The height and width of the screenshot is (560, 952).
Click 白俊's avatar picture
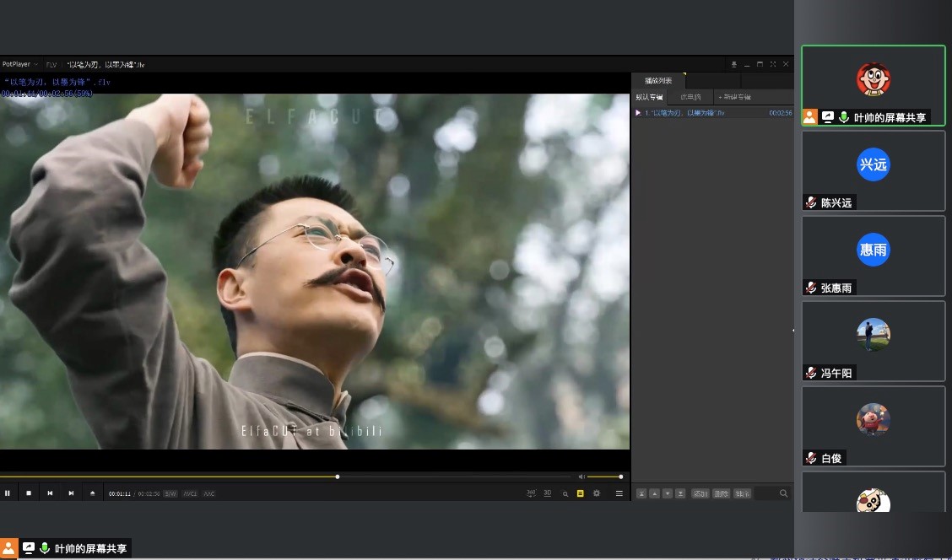click(x=873, y=420)
